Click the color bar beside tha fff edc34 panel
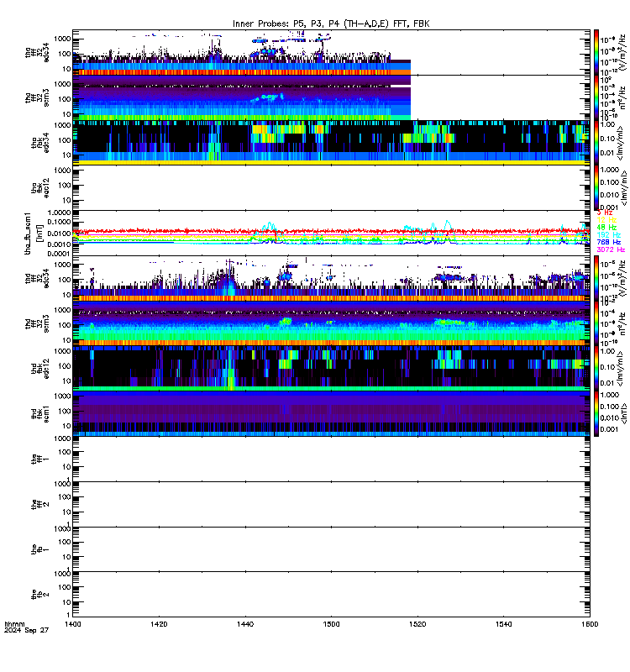The image size is (630, 672). tap(596, 52)
